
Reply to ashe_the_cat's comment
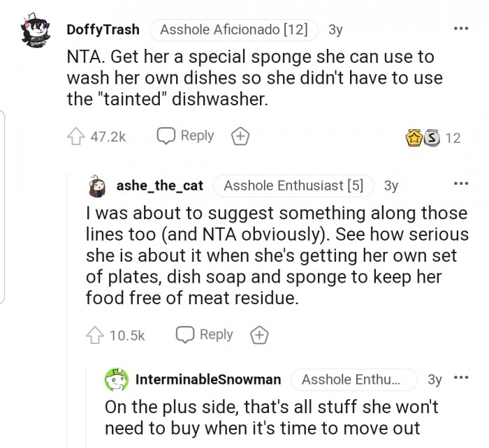[205, 335]
